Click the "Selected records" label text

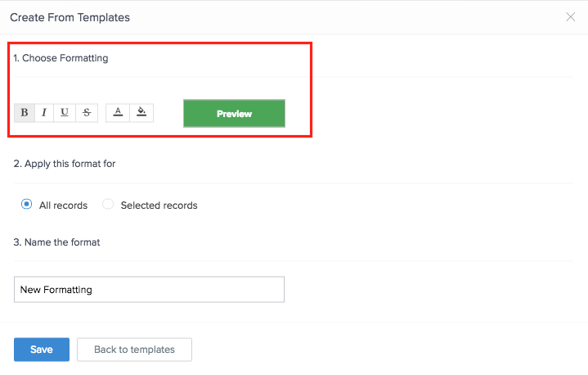pos(159,206)
